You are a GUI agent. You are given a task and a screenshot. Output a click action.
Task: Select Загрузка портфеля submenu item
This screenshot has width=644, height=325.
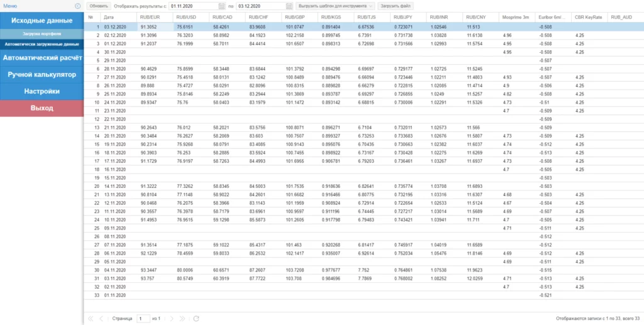click(42, 33)
